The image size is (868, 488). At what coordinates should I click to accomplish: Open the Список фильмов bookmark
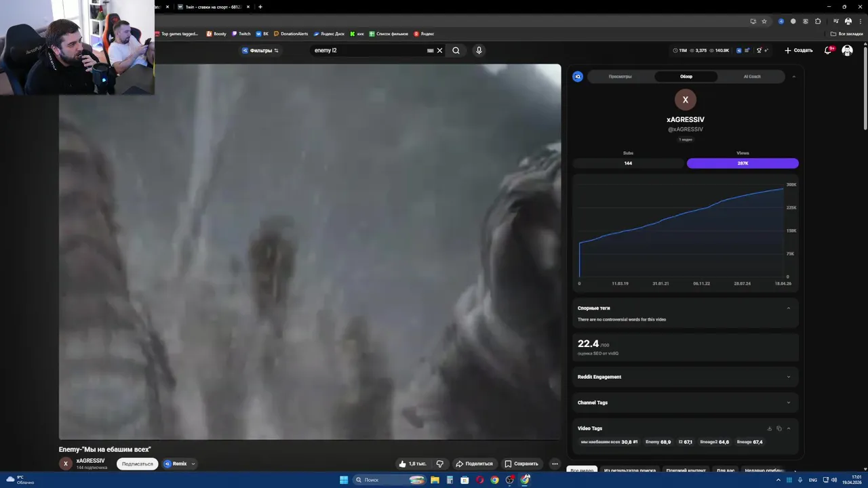coord(389,33)
